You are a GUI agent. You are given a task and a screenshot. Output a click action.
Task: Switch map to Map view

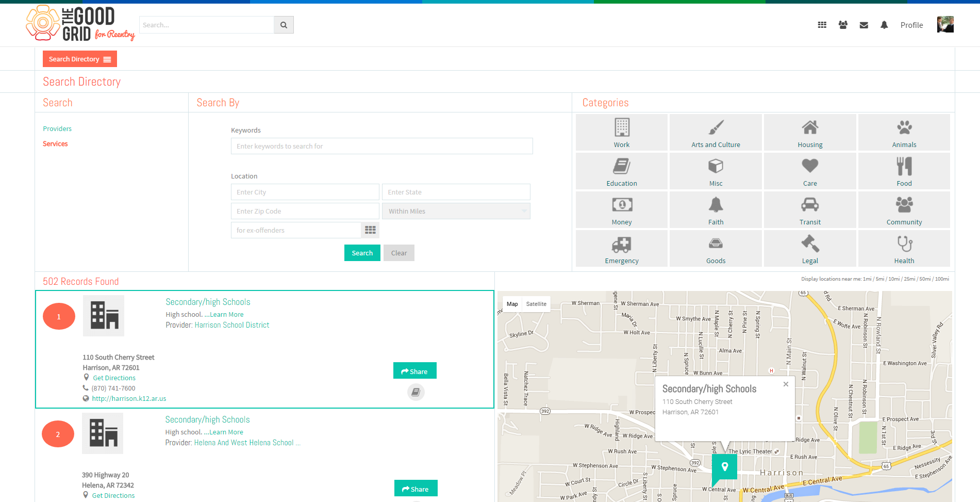pos(512,304)
